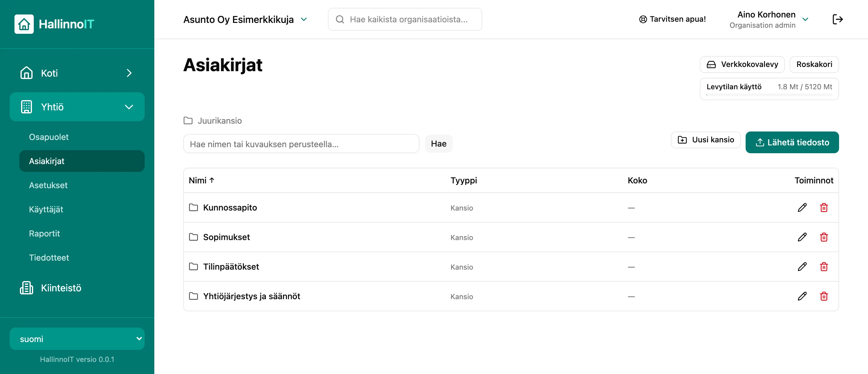Delete the Tilinpäätökset folder with trash icon

point(823,267)
